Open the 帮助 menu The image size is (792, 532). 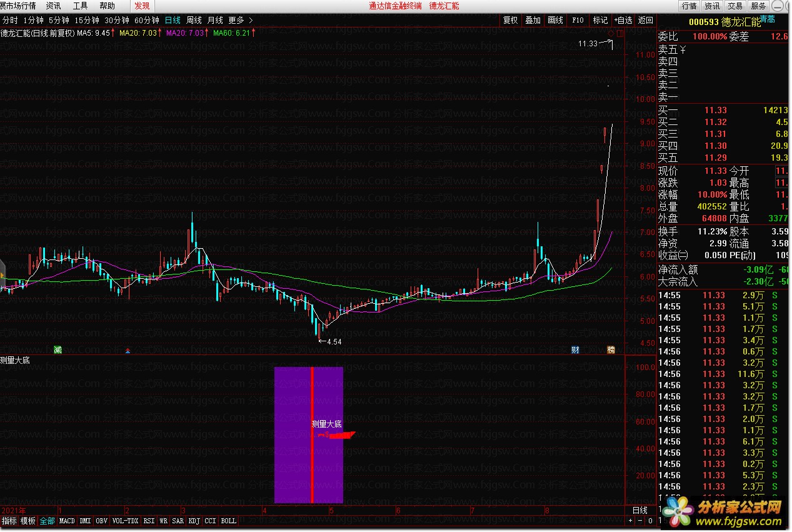pos(107,6)
